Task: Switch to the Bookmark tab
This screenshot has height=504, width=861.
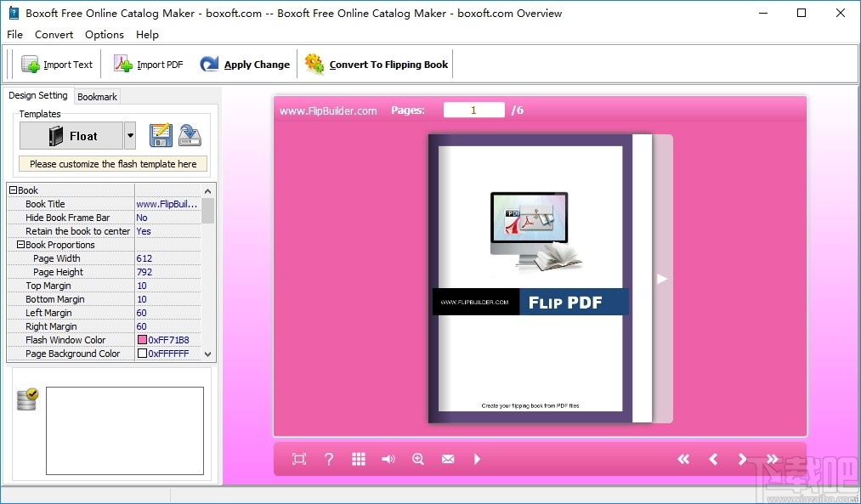Action: pyautogui.click(x=96, y=96)
